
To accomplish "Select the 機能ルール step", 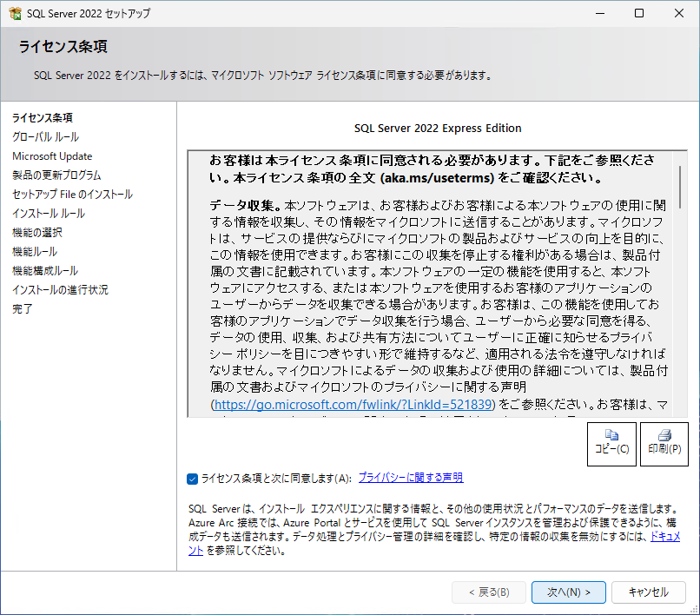I will pos(35,251).
